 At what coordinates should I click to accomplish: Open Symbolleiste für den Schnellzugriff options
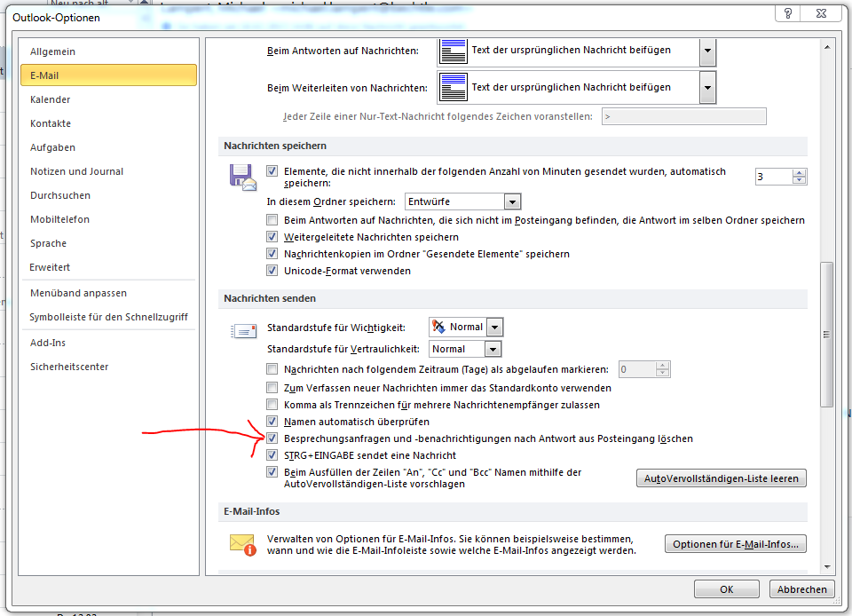[x=108, y=317]
